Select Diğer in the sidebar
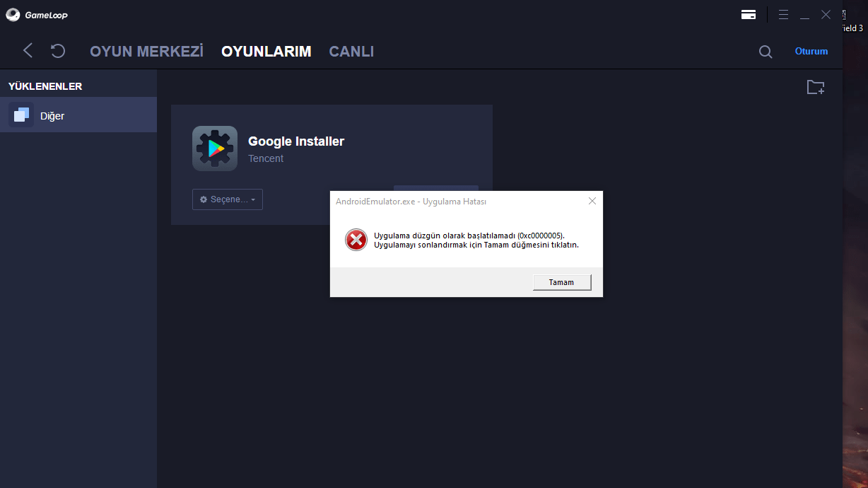Screen dimensions: 868x488 [78, 115]
